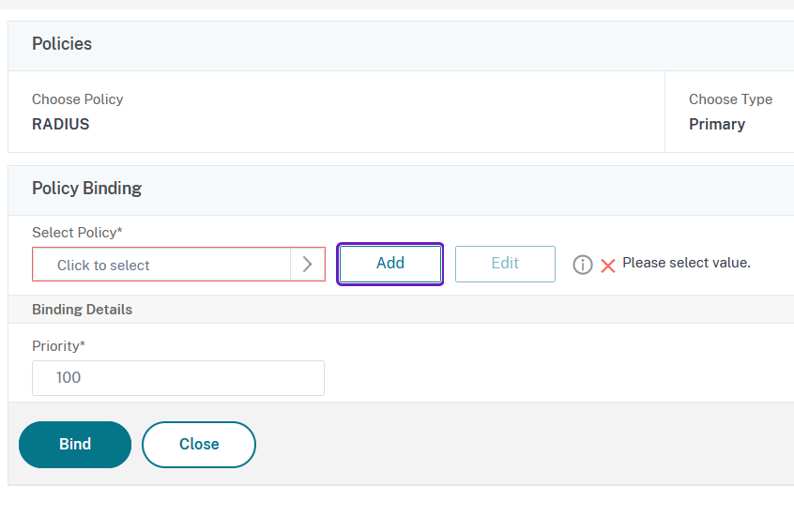Click the info icon beside Edit button

583,266
